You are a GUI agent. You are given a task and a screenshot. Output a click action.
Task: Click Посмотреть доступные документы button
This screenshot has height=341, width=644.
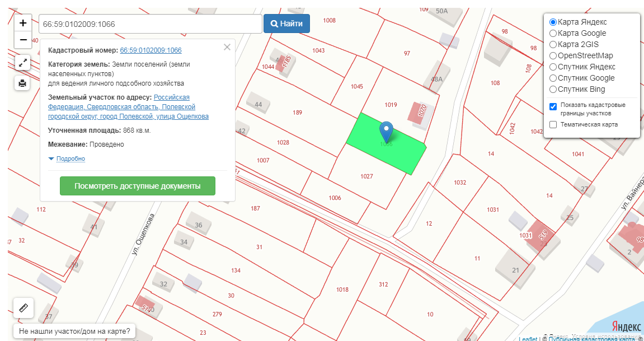click(138, 186)
